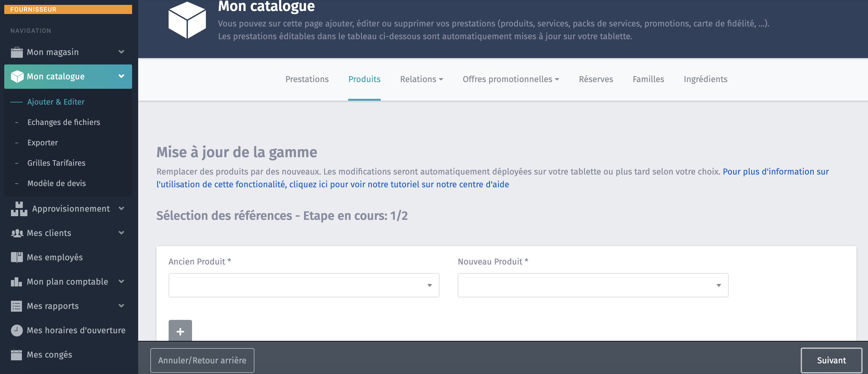Expand the Relations tab menu

pyautogui.click(x=421, y=79)
